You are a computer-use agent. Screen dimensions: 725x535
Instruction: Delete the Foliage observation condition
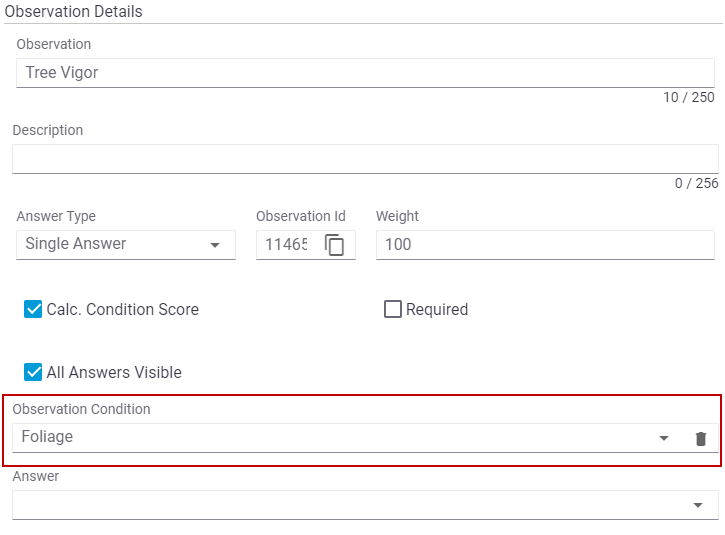(x=701, y=438)
